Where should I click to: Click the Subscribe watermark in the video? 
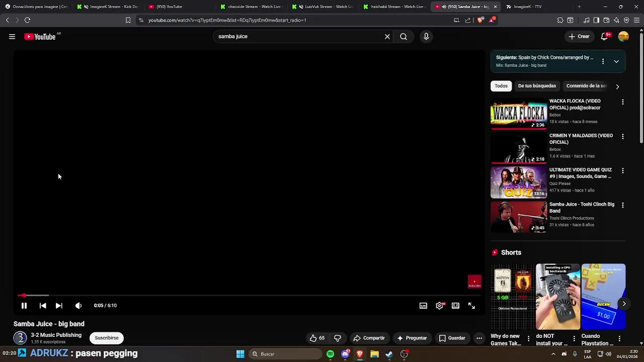(474, 282)
